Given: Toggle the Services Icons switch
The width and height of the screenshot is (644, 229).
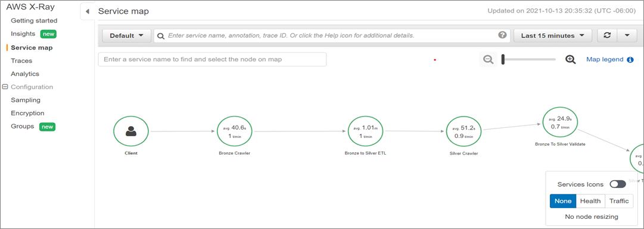Looking at the screenshot, I should (x=617, y=184).
